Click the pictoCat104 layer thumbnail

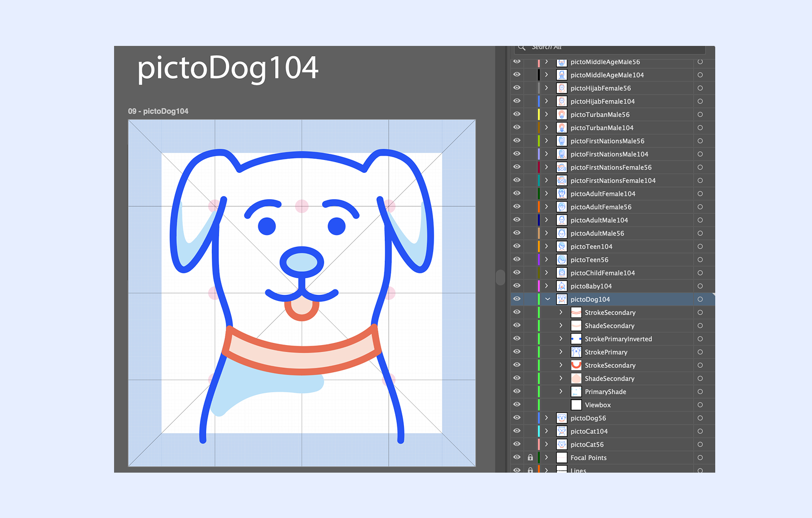[562, 431]
